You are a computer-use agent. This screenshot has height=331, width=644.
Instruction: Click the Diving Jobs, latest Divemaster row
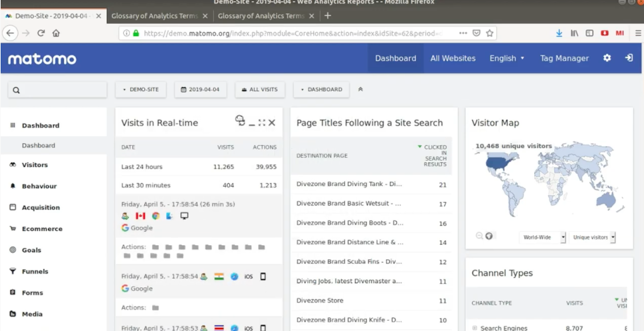pyautogui.click(x=371, y=281)
